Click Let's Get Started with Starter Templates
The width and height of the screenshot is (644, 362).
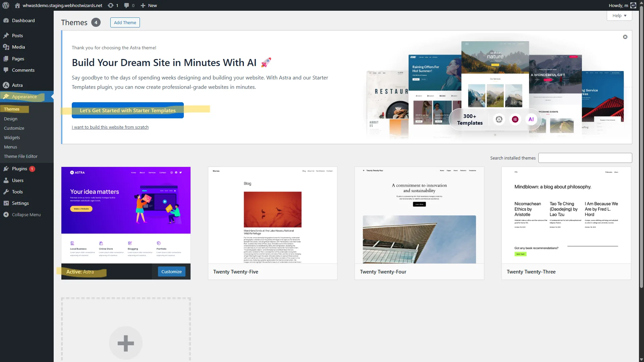(127, 110)
